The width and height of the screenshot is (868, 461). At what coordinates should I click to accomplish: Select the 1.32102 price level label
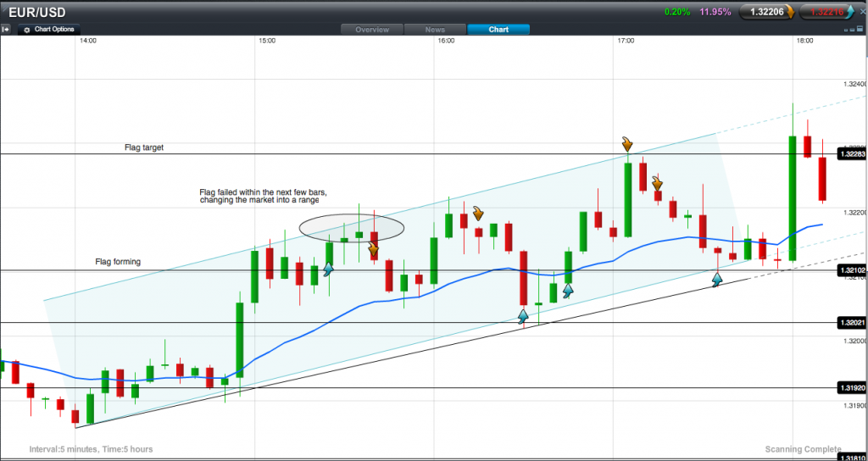(850, 270)
